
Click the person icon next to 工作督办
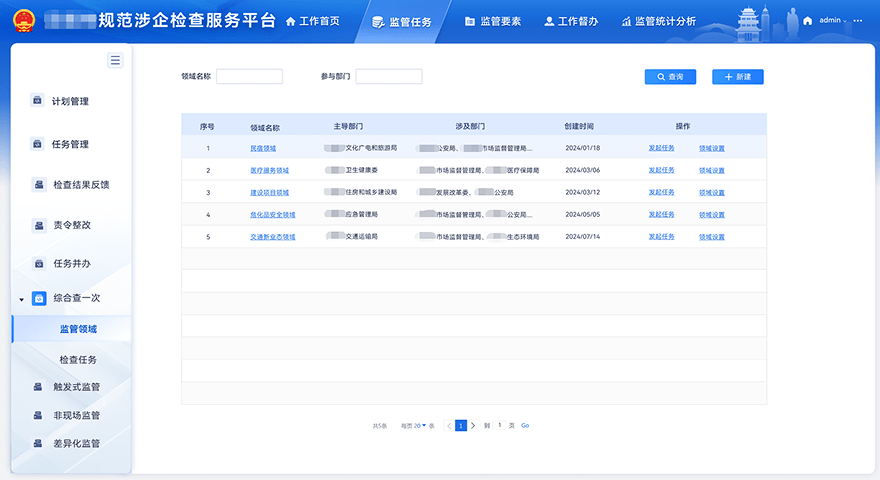549,21
